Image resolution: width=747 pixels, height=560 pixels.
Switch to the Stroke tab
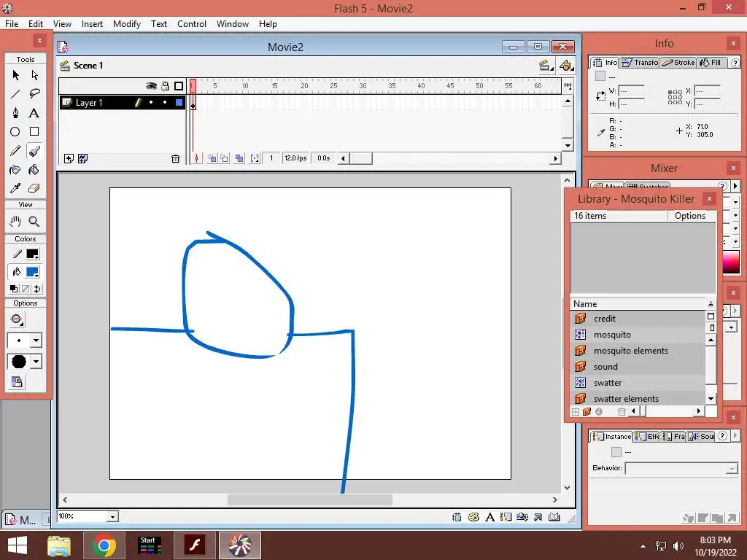pyautogui.click(x=678, y=63)
